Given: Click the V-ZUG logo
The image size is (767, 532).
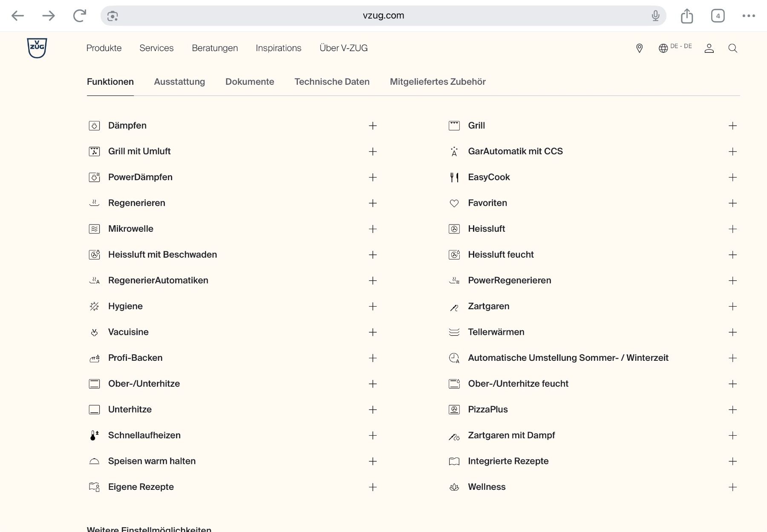Looking at the screenshot, I should (37, 48).
